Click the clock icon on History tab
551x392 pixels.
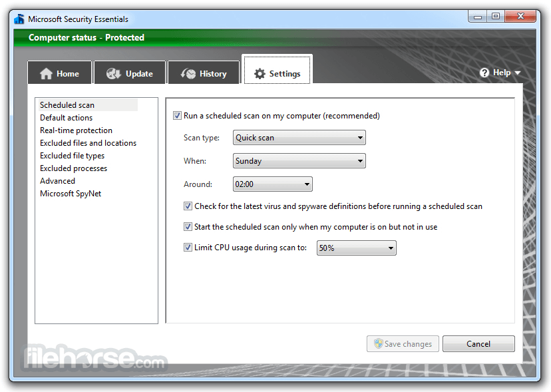click(188, 73)
